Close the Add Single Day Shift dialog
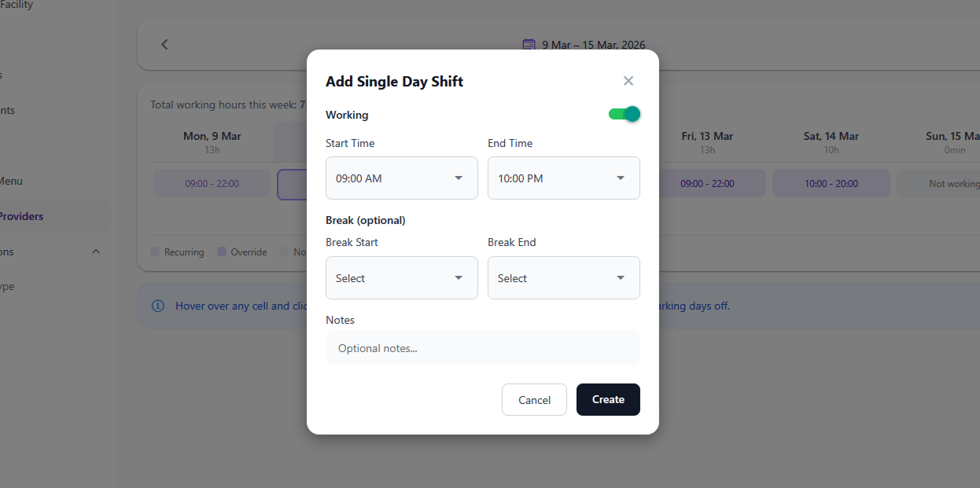Viewport: 980px width, 488px height. (x=628, y=81)
